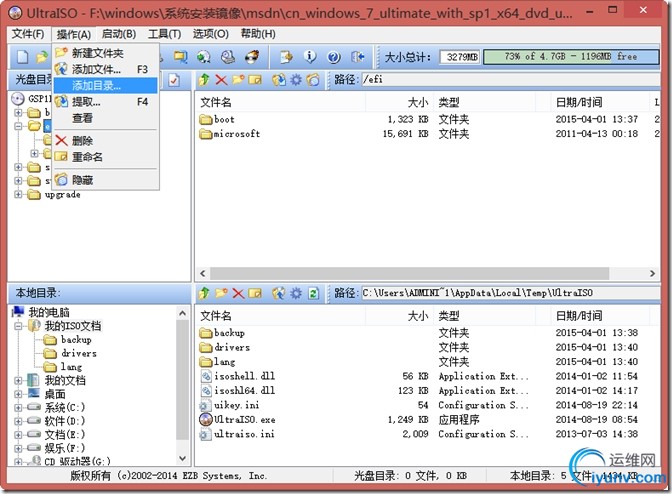Click the gear icon in ISO pane toolbar
The height and width of the screenshot is (494, 672).
(x=296, y=79)
